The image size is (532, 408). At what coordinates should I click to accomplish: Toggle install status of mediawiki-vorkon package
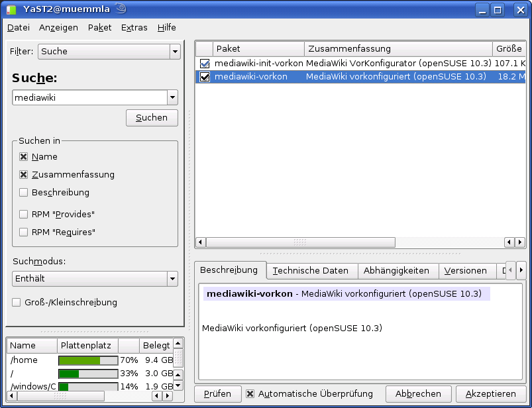(x=205, y=77)
